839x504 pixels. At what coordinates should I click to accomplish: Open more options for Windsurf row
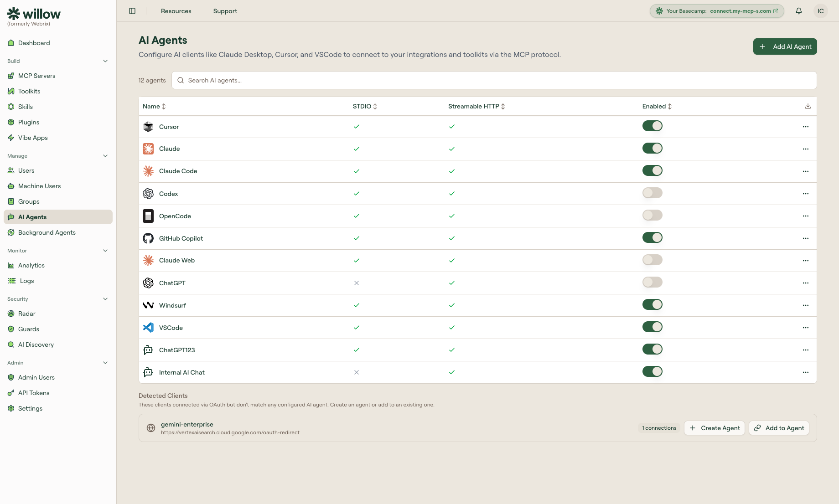point(806,305)
